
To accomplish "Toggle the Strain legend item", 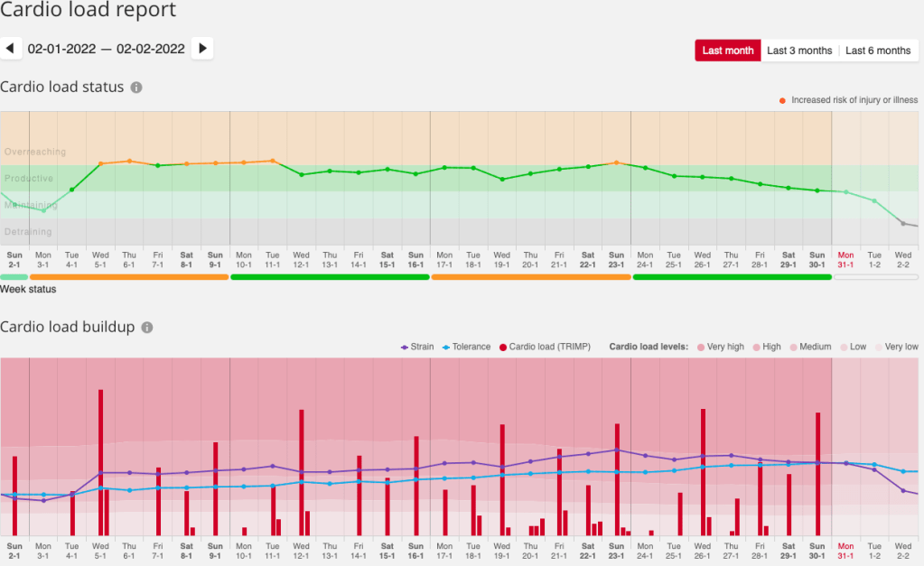I will coord(417,347).
